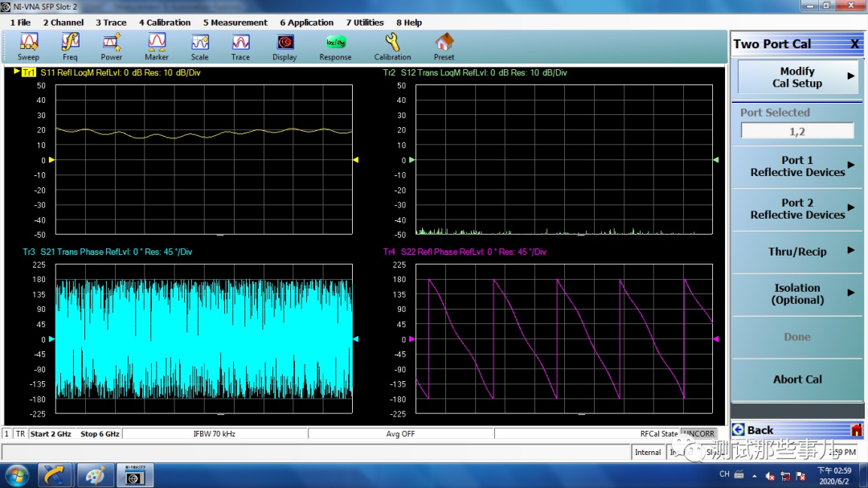Click the Trace toolbar icon
The height and width of the screenshot is (488, 868).
click(x=240, y=47)
